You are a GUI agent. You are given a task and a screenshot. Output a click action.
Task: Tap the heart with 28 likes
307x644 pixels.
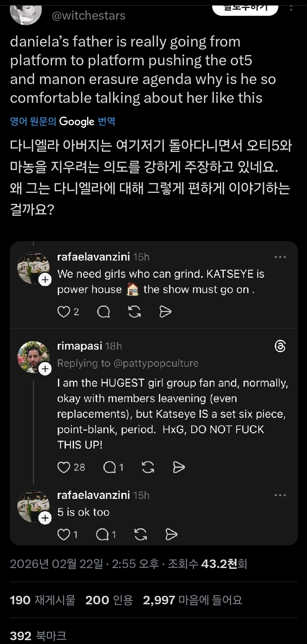click(64, 467)
